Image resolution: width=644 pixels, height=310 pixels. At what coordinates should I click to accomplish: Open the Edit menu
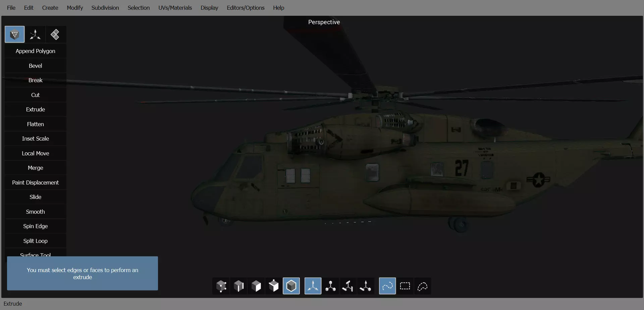click(29, 8)
